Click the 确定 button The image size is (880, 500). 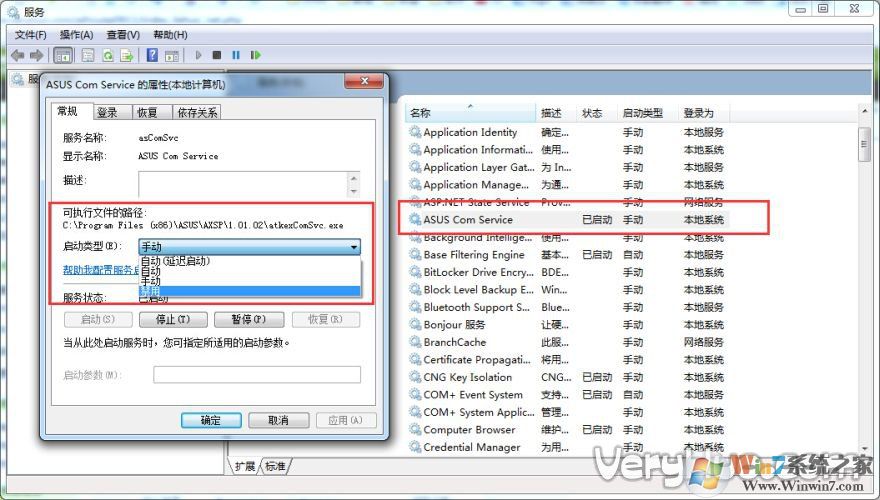(211, 420)
